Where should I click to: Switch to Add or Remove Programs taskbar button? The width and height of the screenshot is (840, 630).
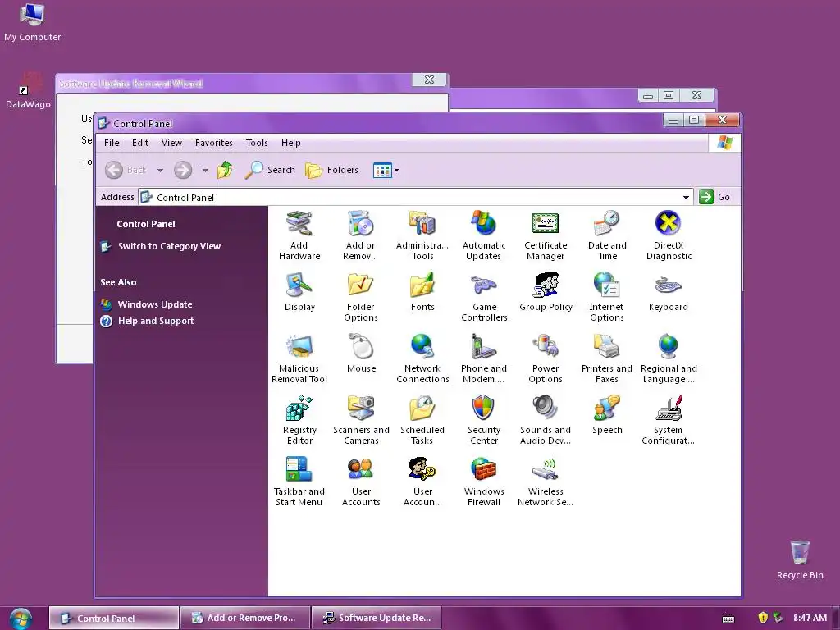244,618
